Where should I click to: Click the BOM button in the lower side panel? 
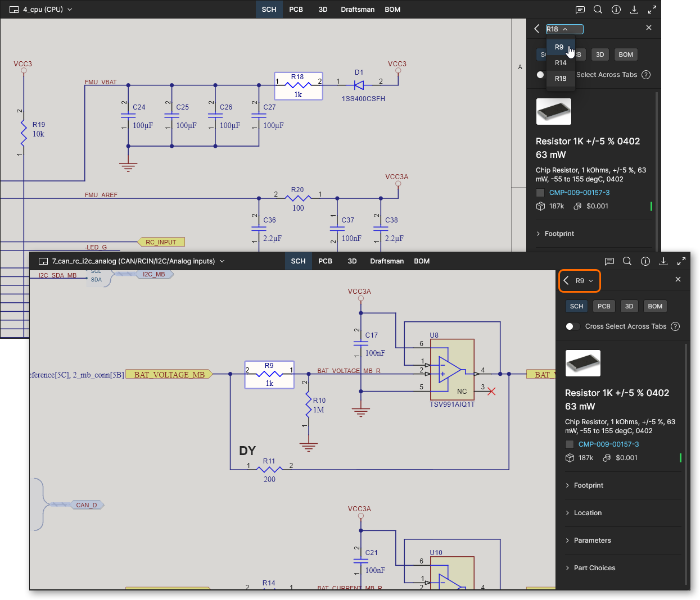coord(655,306)
